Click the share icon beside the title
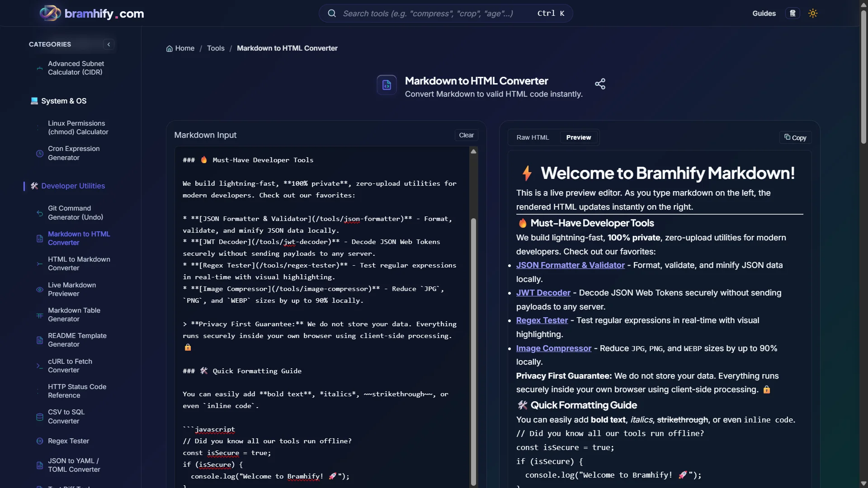The height and width of the screenshot is (488, 868). (600, 84)
